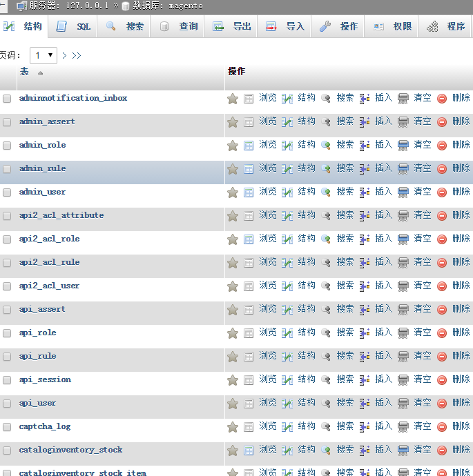Jump to last page with >> arrows
The height and width of the screenshot is (476, 473).
pyautogui.click(x=77, y=55)
